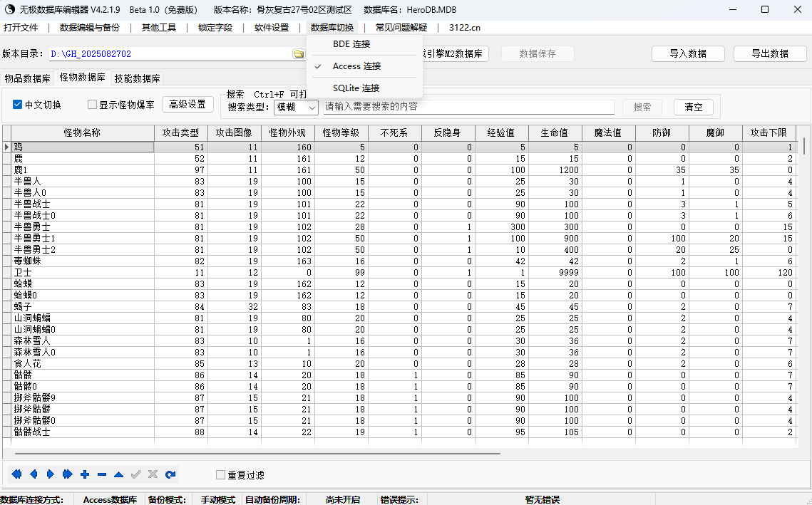Open the version directory folder icon
This screenshot has width=812, height=505.
coord(299,53)
